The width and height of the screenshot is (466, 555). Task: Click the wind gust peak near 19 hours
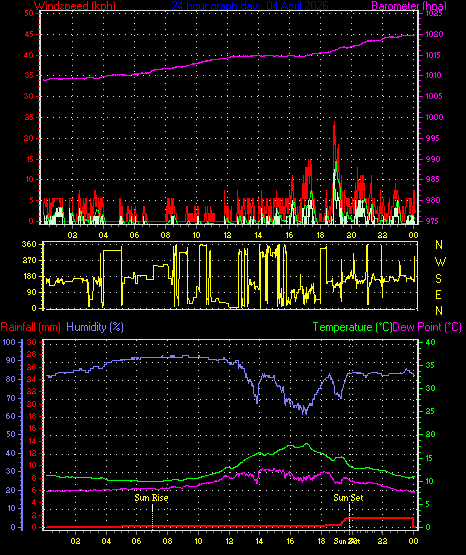click(334, 123)
